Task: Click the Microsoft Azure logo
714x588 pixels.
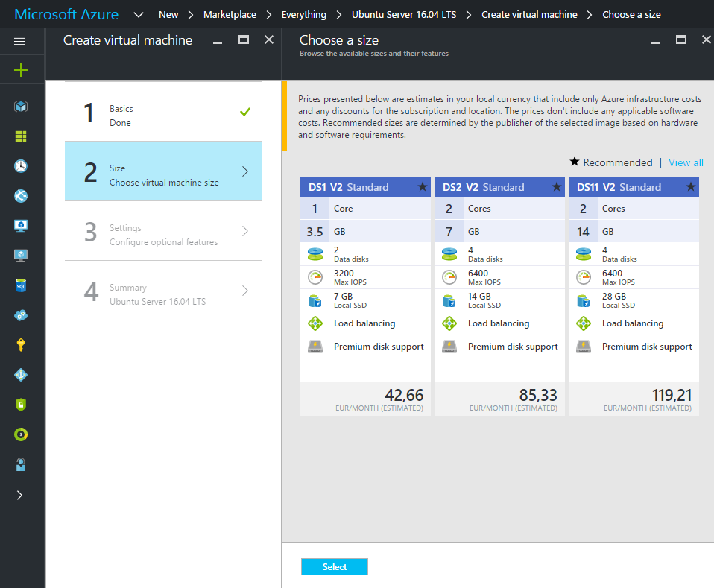Action: point(66,14)
